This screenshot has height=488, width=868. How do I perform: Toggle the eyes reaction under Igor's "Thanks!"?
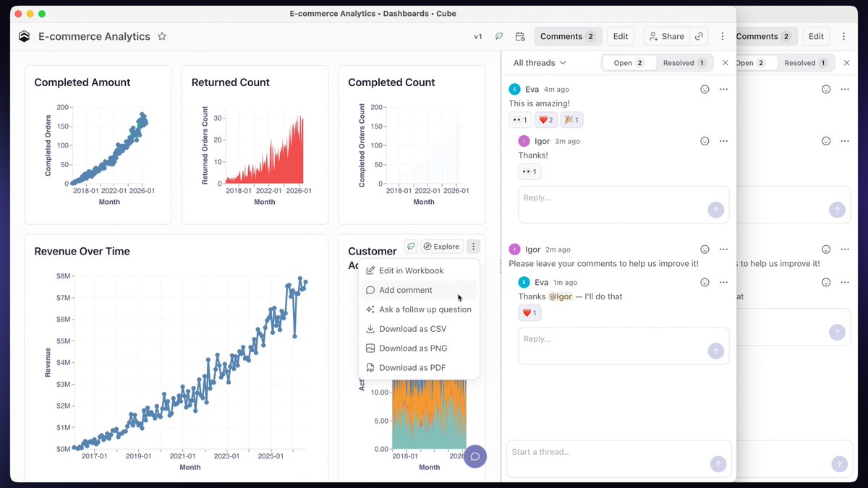coord(529,172)
